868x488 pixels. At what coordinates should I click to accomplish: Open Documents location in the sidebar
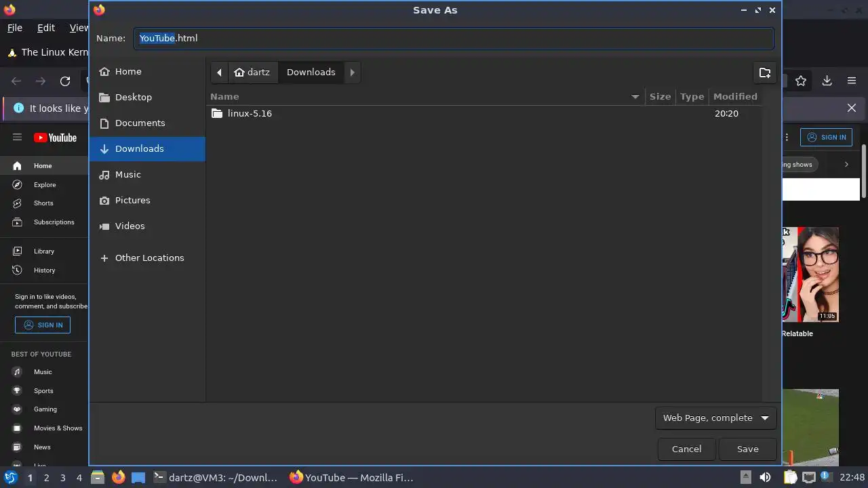point(147,123)
